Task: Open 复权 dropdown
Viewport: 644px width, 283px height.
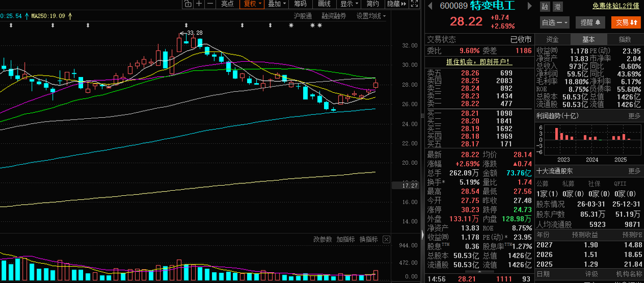Action: pyautogui.click(x=252, y=4)
